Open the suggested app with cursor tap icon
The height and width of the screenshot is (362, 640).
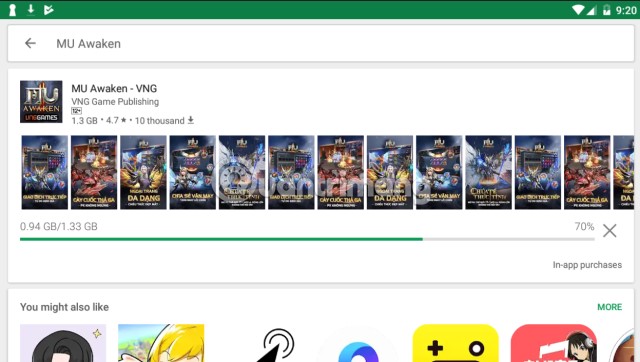276,344
